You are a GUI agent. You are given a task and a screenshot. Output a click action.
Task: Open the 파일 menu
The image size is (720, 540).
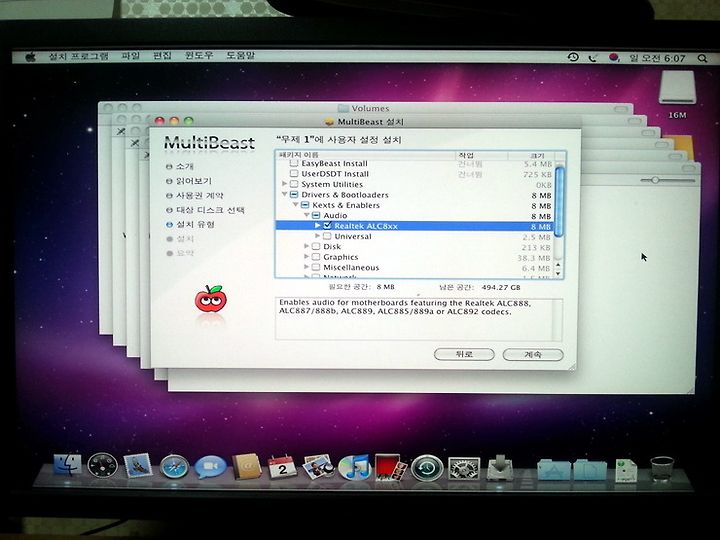click(x=130, y=56)
